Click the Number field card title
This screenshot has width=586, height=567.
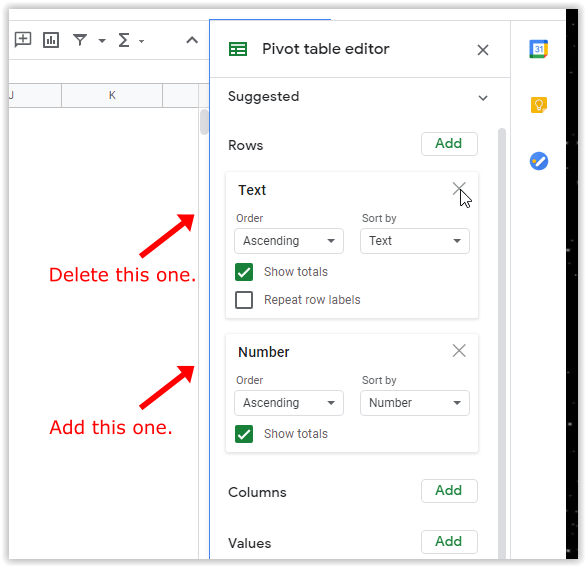pos(264,352)
